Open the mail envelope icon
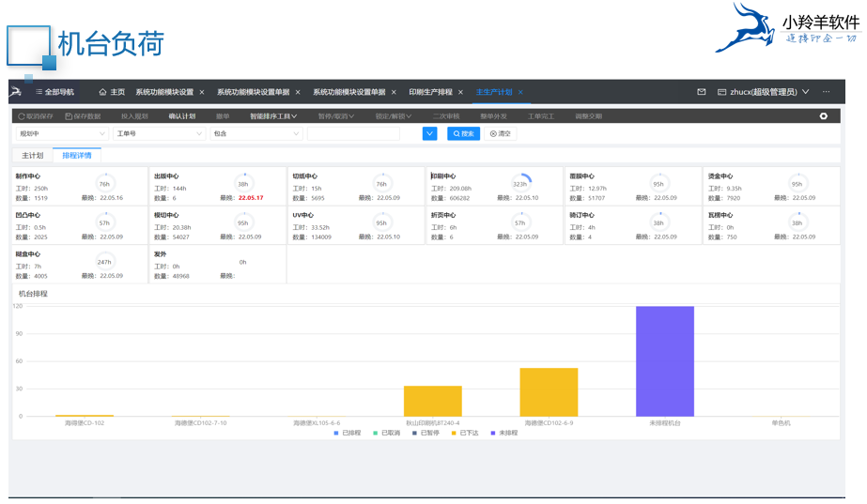 point(701,92)
